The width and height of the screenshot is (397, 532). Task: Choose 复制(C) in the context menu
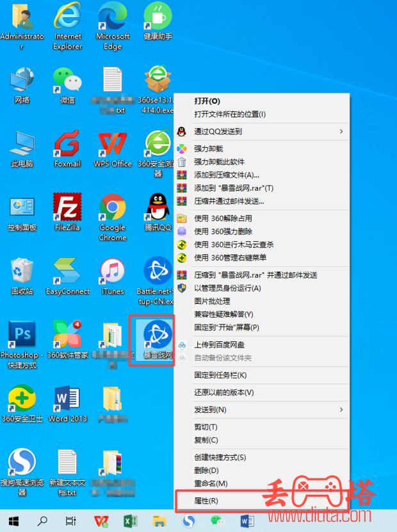click(x=262, y=440)
